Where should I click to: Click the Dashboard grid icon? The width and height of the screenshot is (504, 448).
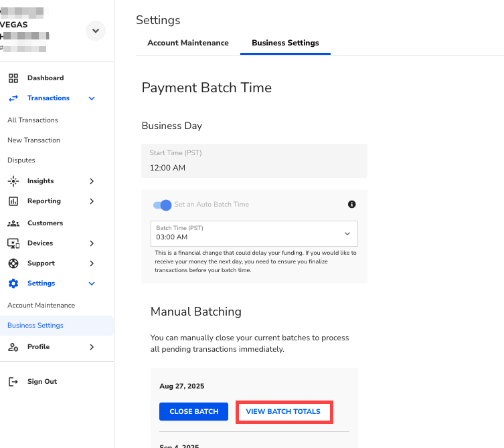[13, 78]
